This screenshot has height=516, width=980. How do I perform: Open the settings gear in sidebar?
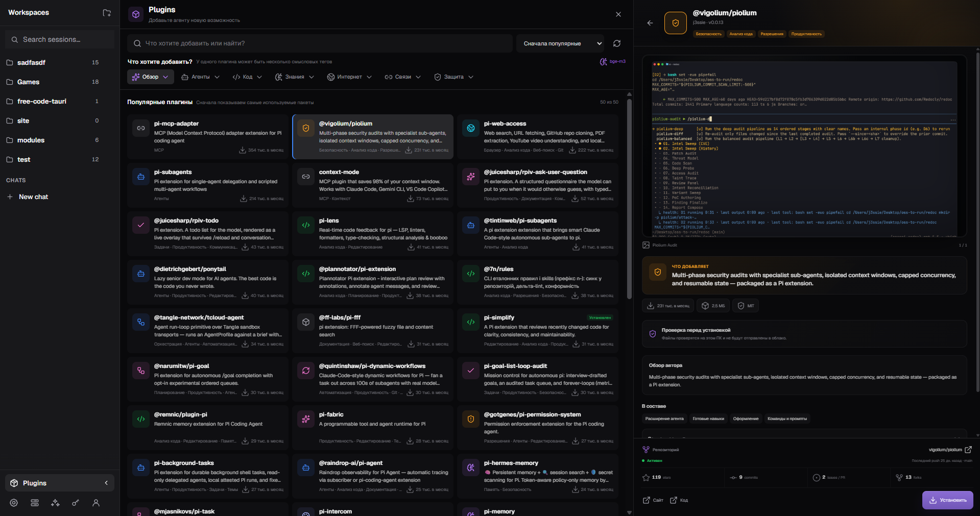click(x=14, y=503)
